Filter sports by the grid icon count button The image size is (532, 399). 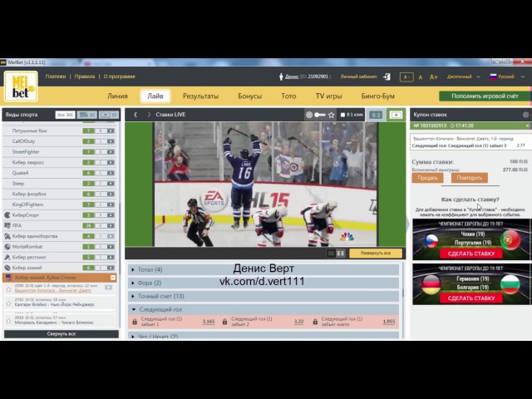pos(87,115)
